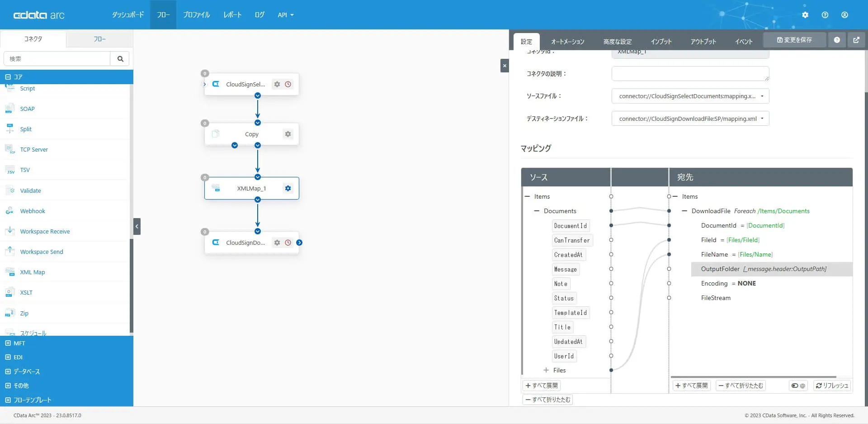Open the help question mark in header

coord(825,15)
